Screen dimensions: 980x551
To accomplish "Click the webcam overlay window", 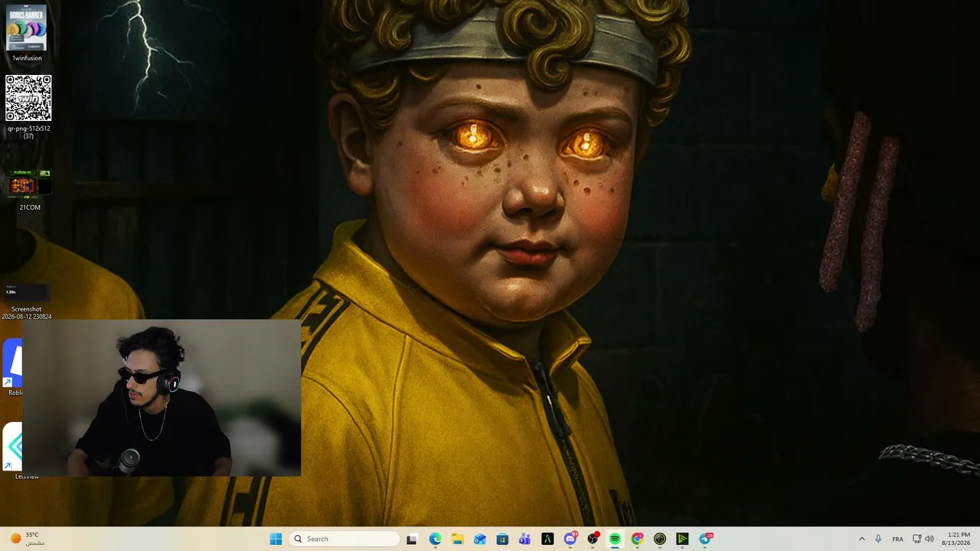I will [162, 398].
